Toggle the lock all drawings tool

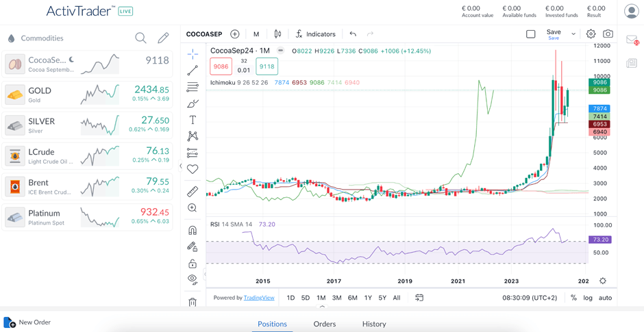[193, 264]
